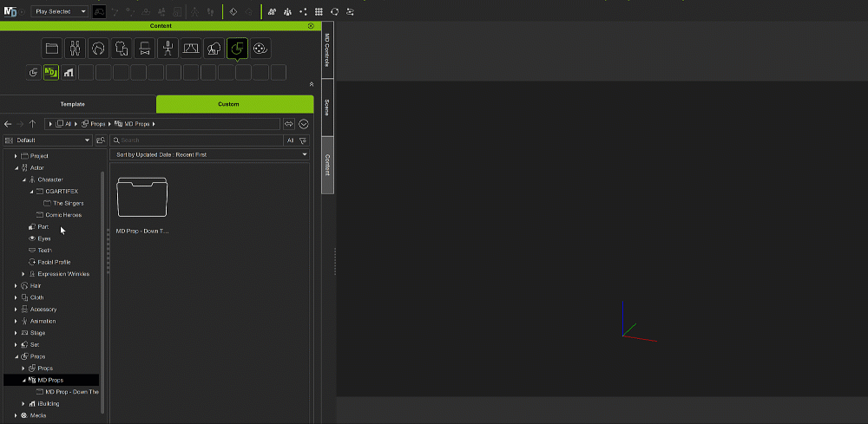Open the Play Selected dropdown
This screenshot has width=868, height=424.
[60, 11]
